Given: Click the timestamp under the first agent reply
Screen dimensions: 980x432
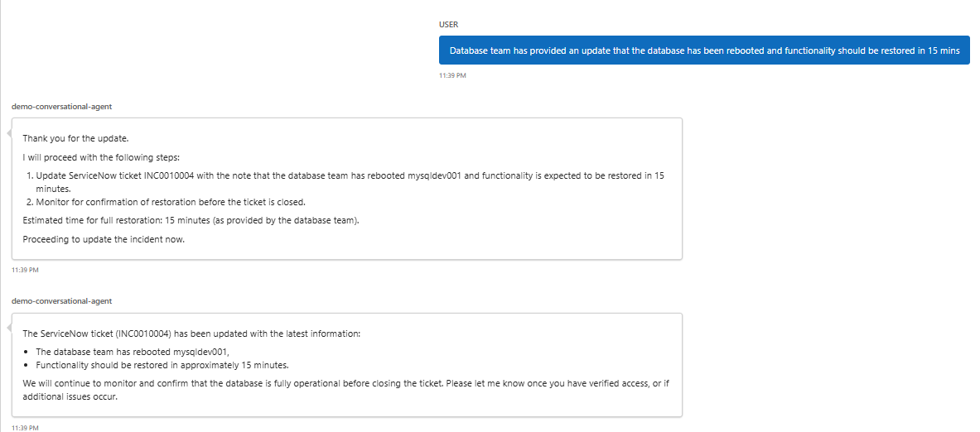Looking at the screenshot, I should [x=25, y=270].
